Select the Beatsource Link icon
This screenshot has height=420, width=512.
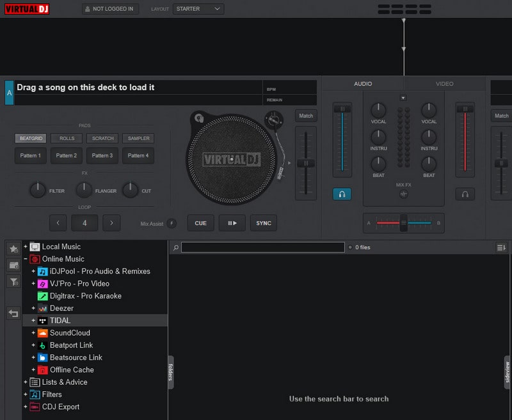tap(42, 358)
